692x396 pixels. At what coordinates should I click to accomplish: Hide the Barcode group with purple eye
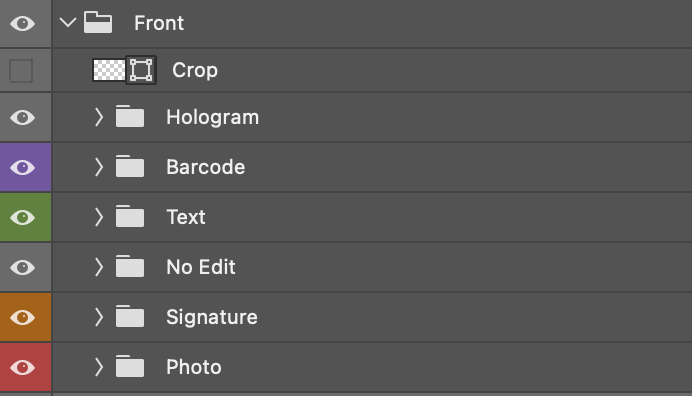coord(23,167)
